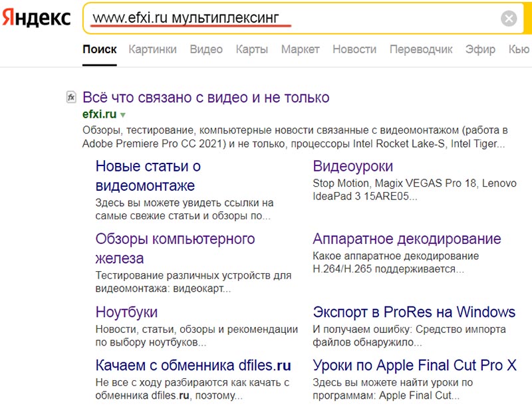This screenshot has height=410, width=532.
Task: Open 'Обзоры компьютерного железа' sitelink
Action: click(x=175, y=249)
